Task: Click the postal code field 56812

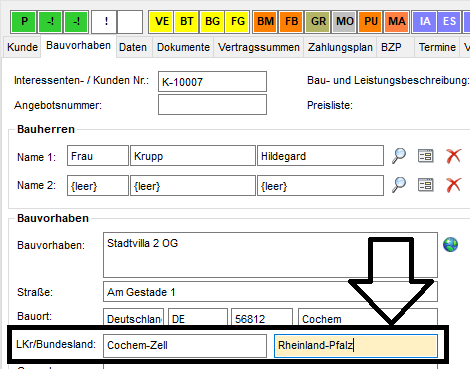Action: (262, 317)
